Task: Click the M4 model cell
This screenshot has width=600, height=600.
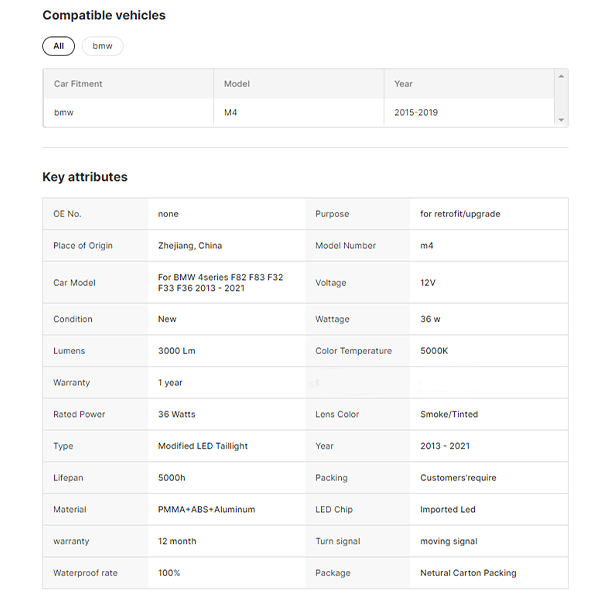Action: coord(230,112)
